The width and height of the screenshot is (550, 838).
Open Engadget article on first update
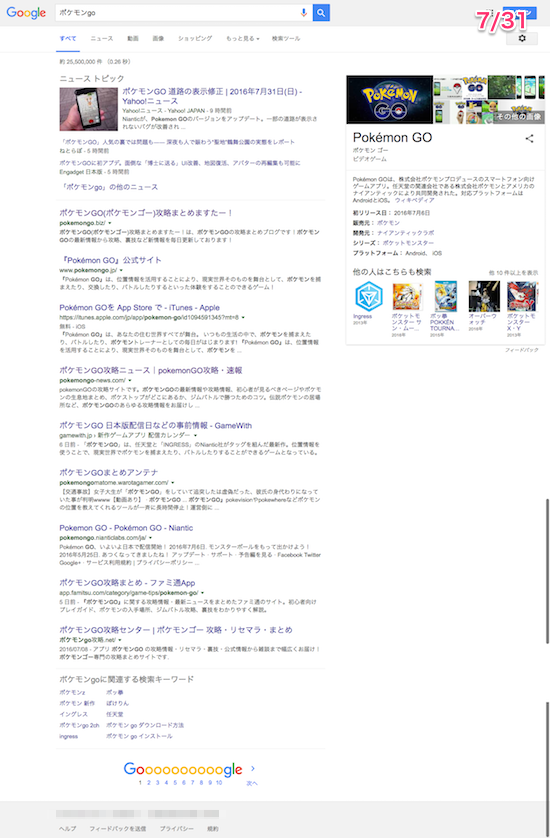[180, 163]
